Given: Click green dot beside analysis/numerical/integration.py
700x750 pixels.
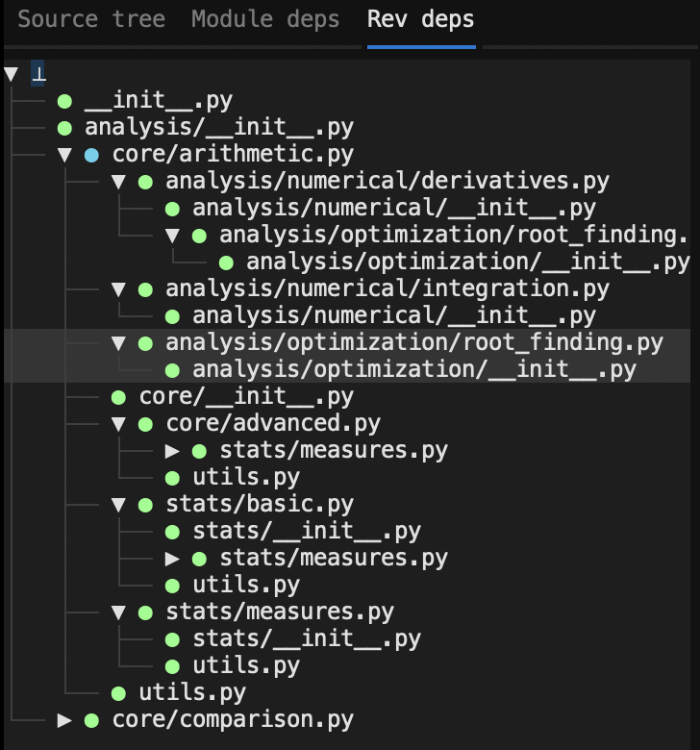Looking at the screenshot, I should 145,289.
